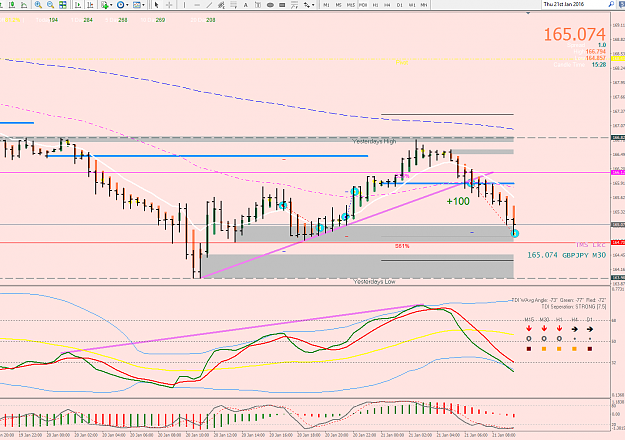Select the trendline drawing tool
The height and width of the screenshot is (440, 625).
click(x=209, y=5)
